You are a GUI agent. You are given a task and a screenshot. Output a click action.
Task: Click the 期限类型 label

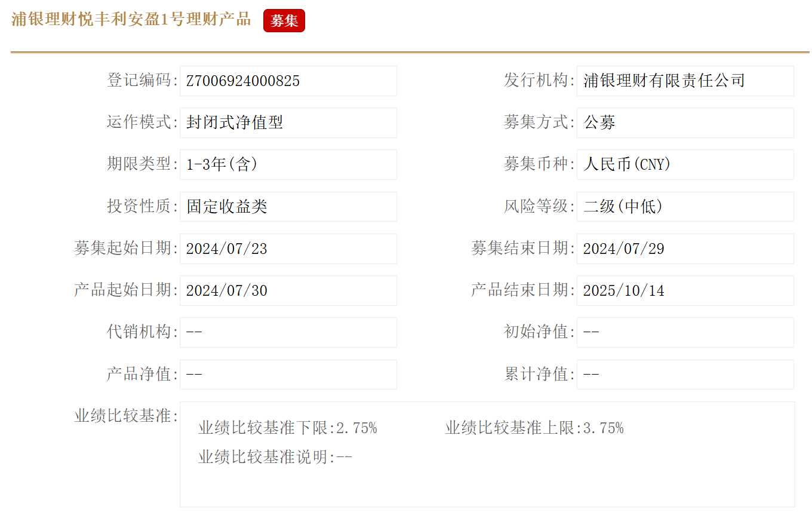tap(143, 164)
